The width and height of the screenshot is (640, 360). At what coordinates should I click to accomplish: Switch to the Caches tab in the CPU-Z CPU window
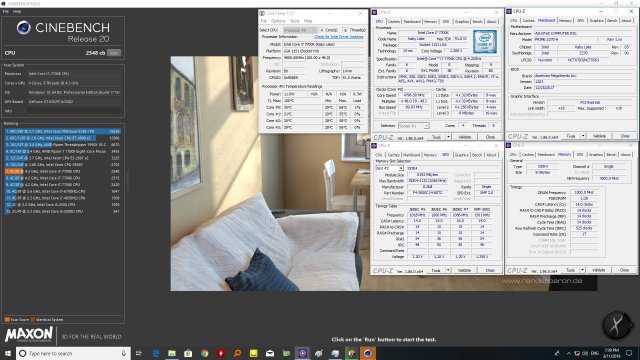394,21
